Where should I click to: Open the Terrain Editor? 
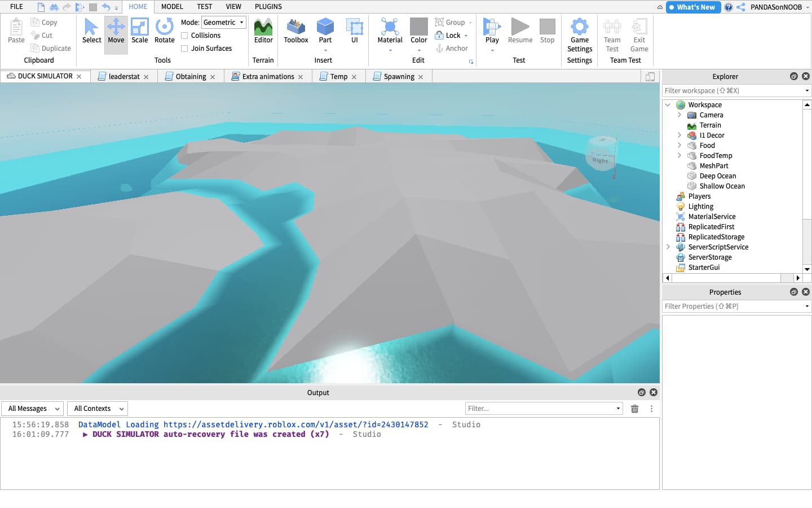coord(263,31)
